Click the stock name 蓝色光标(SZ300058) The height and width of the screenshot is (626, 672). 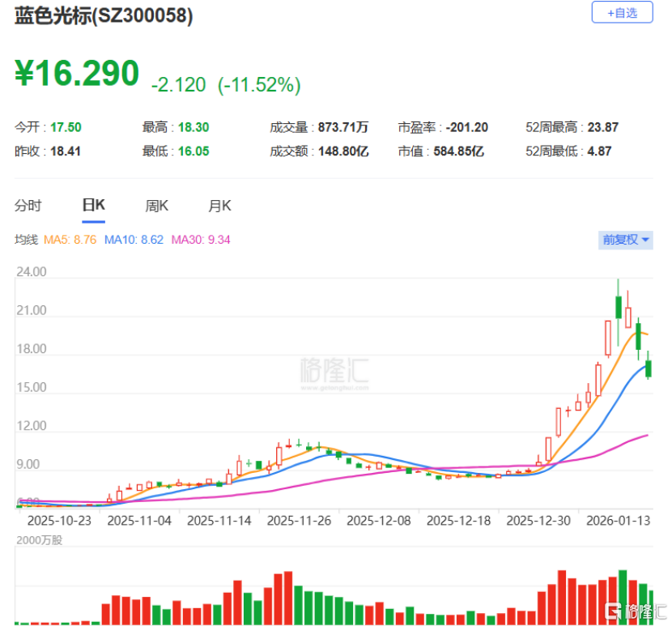105,15
